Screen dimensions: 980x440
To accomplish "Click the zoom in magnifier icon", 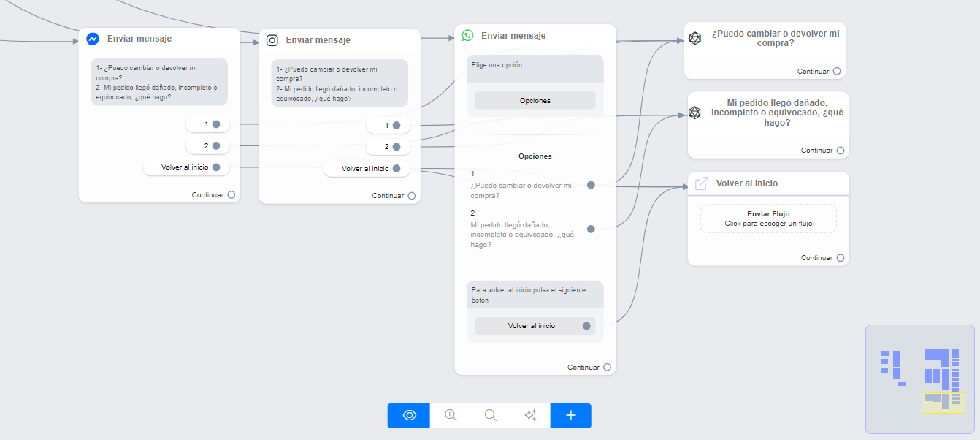I will pyautogui.click(x=451, y=415).
